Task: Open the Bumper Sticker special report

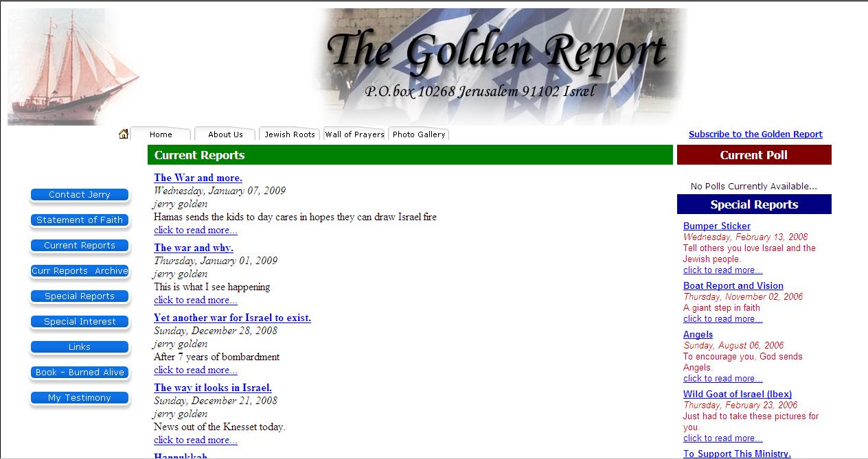Action: [717, 226]
